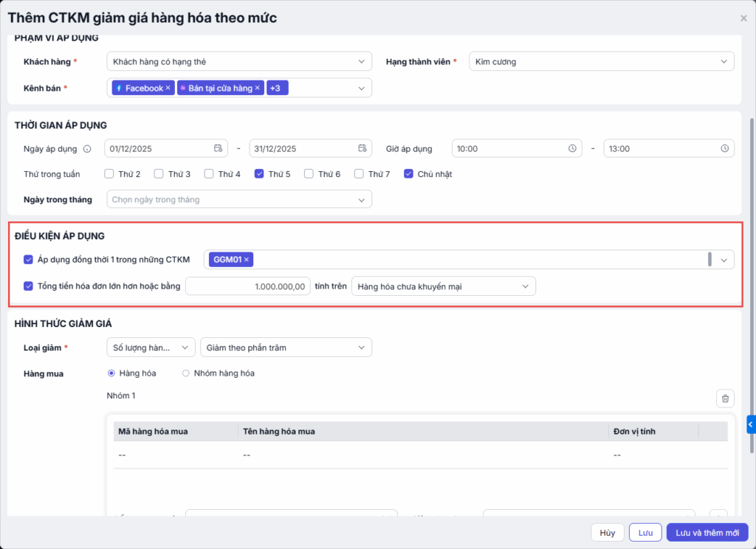This screenshot has width=756, height=549.
Task: Click the Hủy button
Action: (x=607, y=533)
